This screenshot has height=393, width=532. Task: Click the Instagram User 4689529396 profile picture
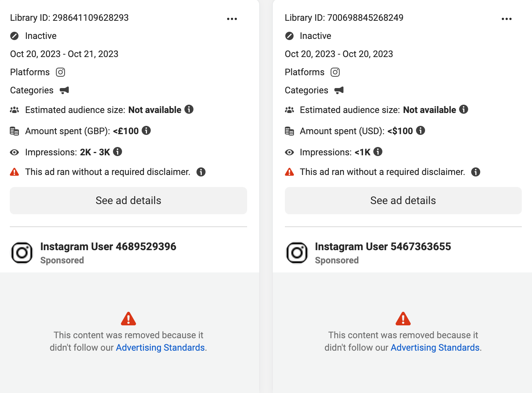(x=22, y=253)
